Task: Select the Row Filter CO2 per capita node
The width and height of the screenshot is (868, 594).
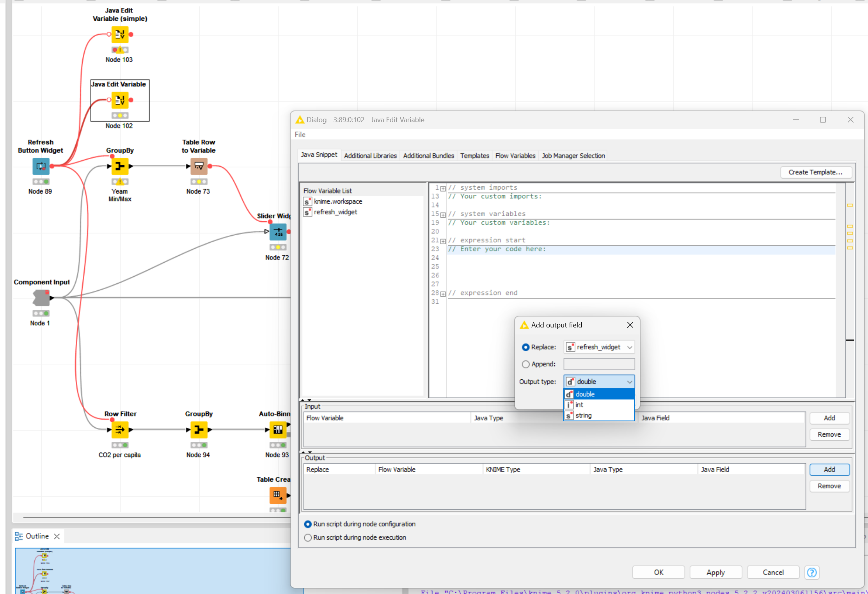Action: click(x=120, y=430)
